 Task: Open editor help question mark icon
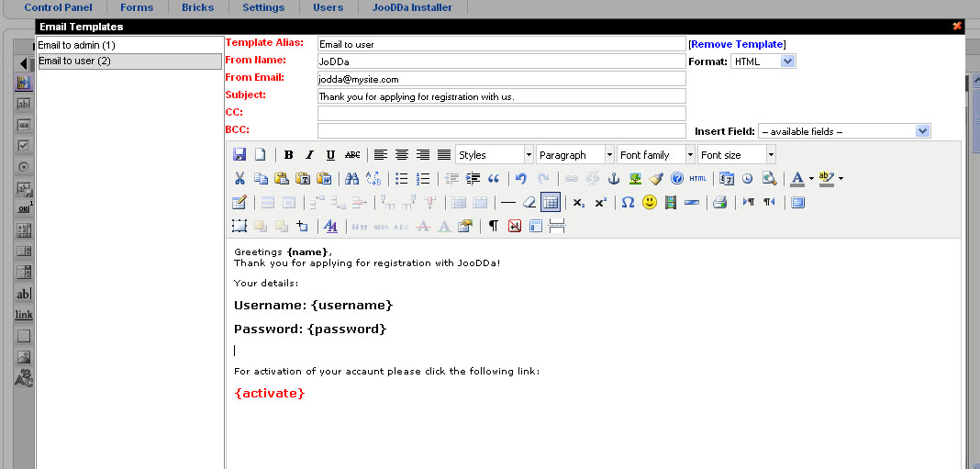point(677,178)
